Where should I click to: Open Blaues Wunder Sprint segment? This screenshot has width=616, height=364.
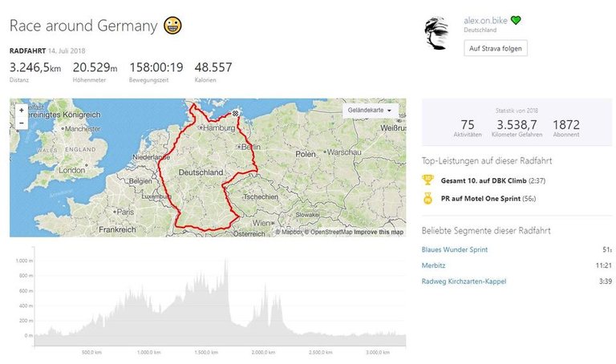455,249
